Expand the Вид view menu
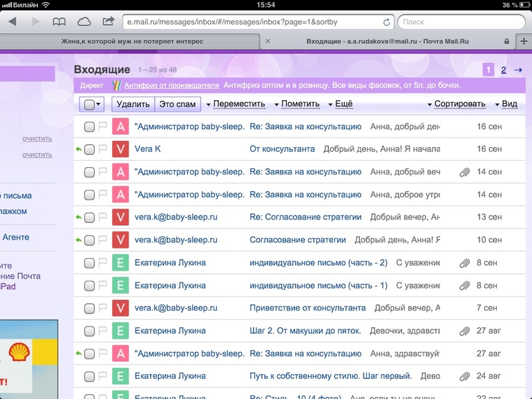This screenshot has width=532, height=399. coord(506,104)
